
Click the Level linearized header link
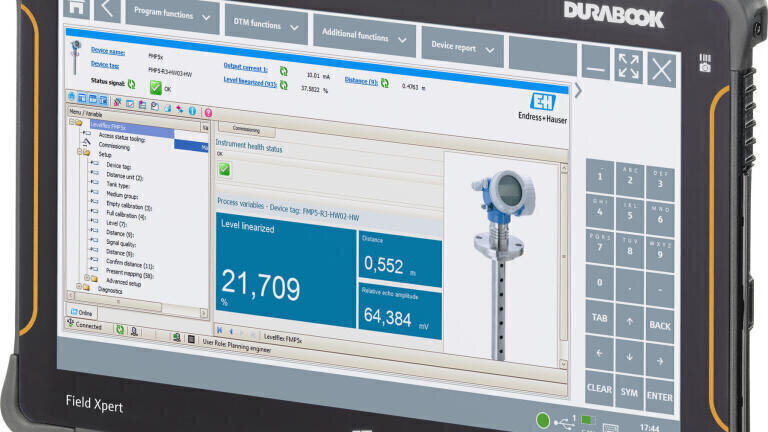pyautogui.click(x=250, y=82)
